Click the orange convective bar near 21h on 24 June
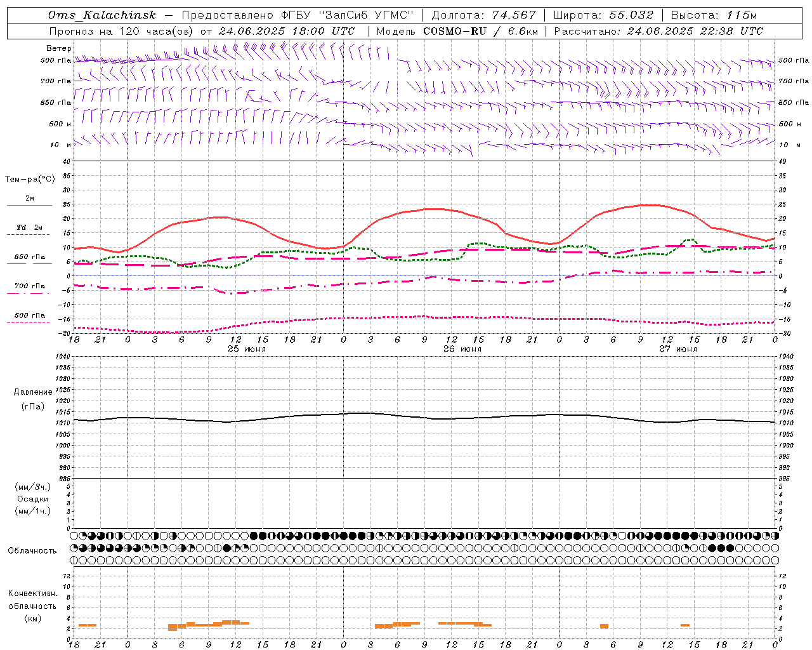The height and width of the screenshot is (650, 812). click(x=88, y=625)
